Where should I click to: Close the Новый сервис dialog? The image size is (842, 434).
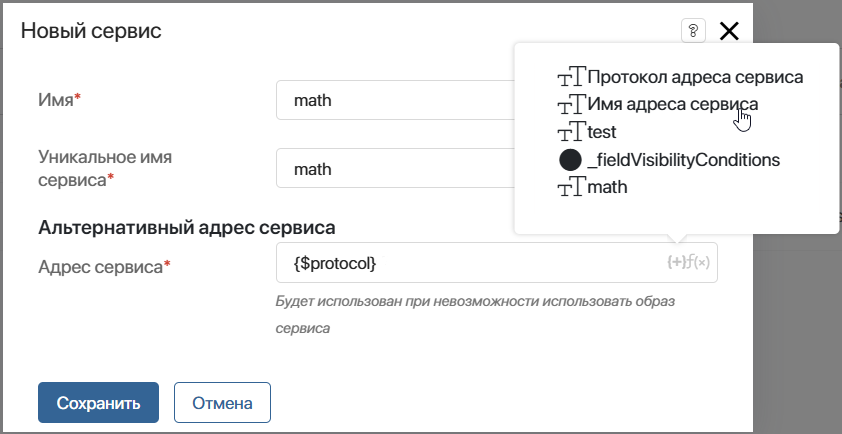click(x=729, y=31)
